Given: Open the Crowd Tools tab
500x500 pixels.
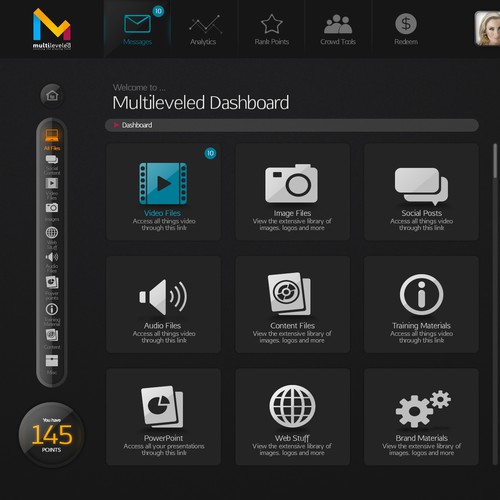Looking at the screenshot, I should tap(338, 30).
